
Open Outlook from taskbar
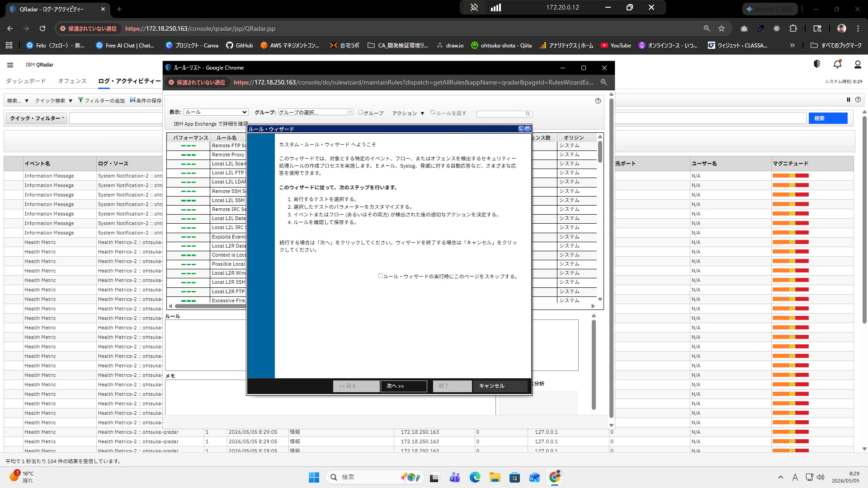[x=534, y=477]
